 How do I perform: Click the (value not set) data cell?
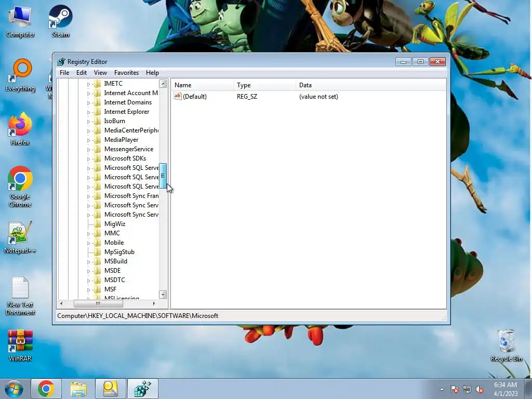318,97
